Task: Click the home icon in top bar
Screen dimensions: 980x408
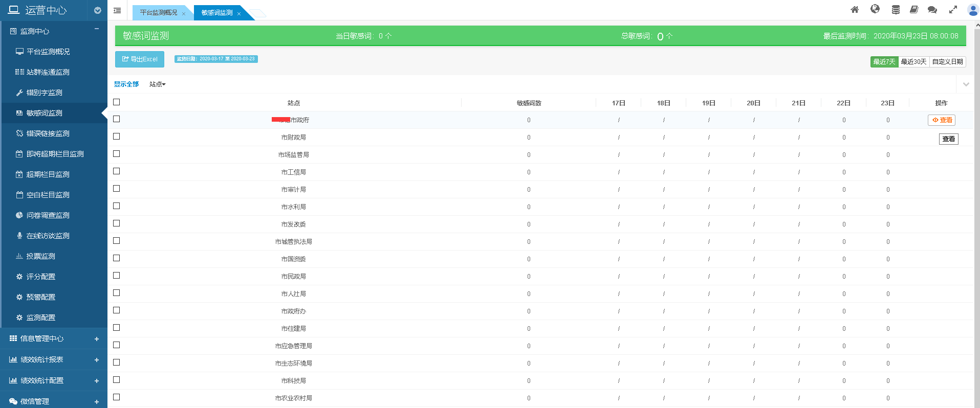Action: (855, 10)
